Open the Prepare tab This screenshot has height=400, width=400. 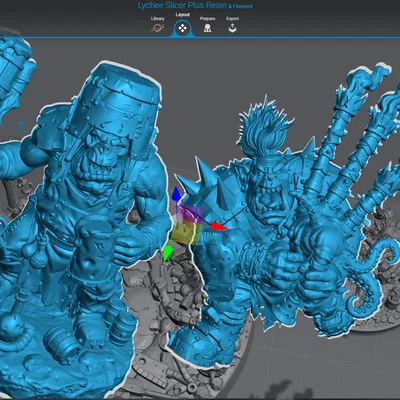207,25
